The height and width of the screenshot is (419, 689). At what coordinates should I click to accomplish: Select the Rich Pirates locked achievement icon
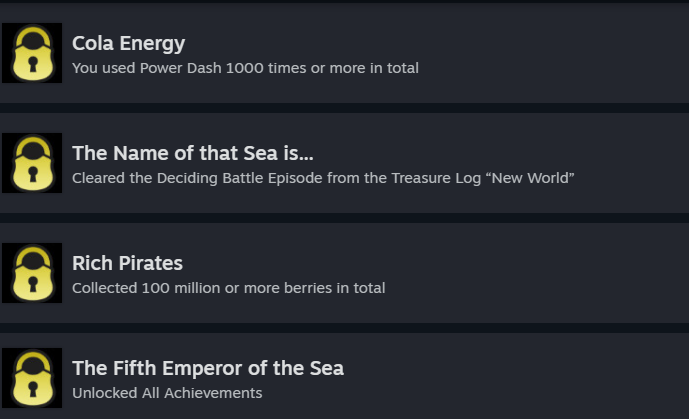(x=32, y=273)
